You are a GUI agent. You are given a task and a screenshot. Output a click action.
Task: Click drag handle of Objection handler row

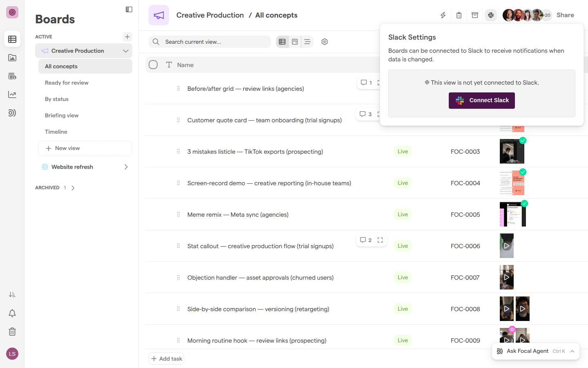(178, 277)
